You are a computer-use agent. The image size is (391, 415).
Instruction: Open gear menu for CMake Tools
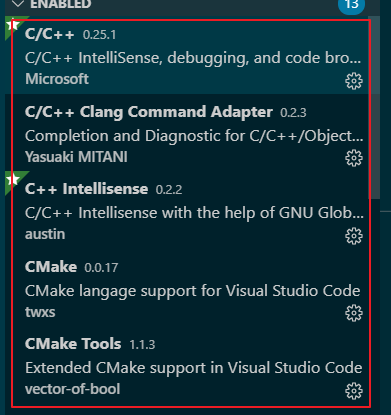click(x=354, y=391)
